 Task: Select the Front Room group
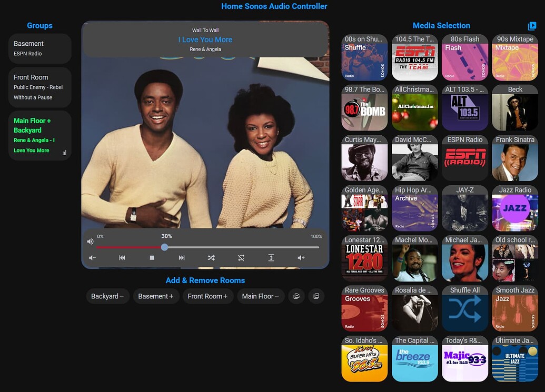[x=39, y=87]
